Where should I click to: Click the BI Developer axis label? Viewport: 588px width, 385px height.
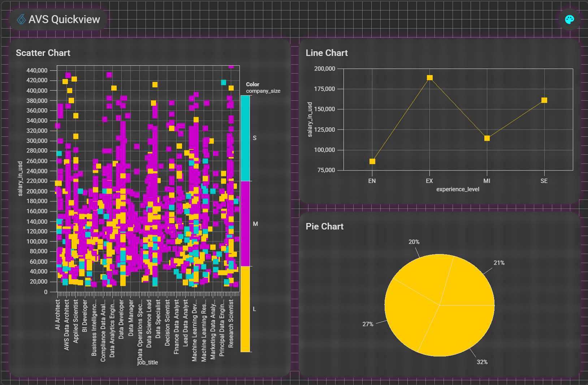[x=85, y=316]
